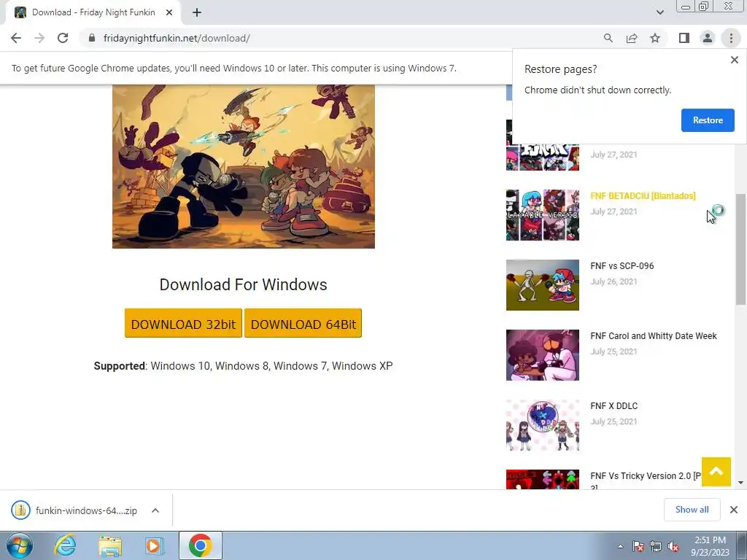This screenshot has height=560, width=747.
Task: Bookmark this page with the star icon
Action: (x=655, y=38)
